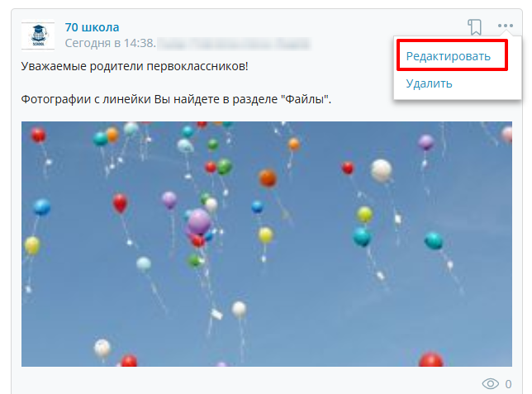Click the red highlight frame around Редактировать

pyautogui.click(x=452, y=55)
